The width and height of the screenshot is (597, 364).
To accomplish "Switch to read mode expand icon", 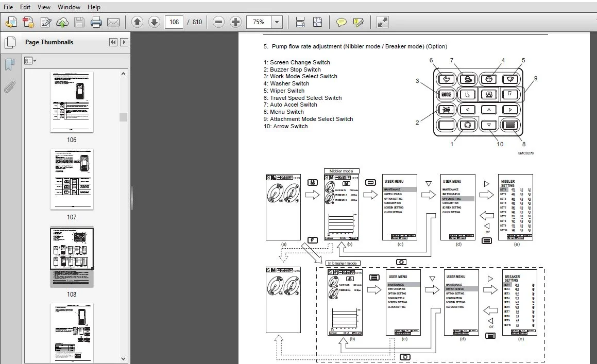I will coord(382,22).
